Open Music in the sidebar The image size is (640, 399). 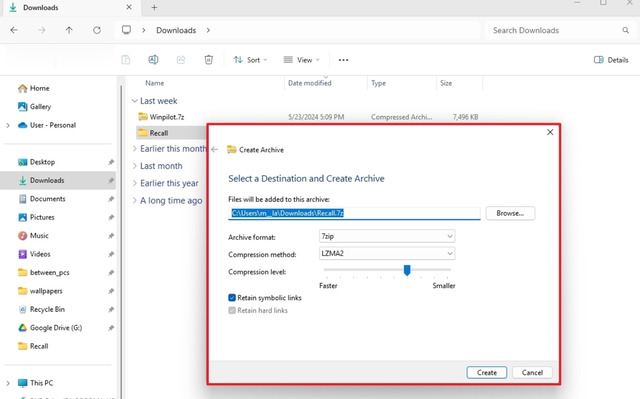(39, 235)
